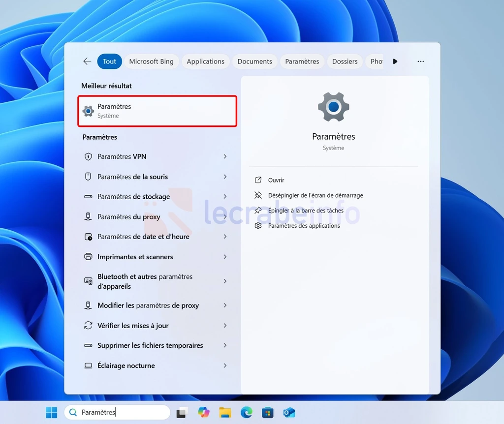Expand the Paramètres de stockage chevron
Viewport: 504px width, 424px height.
[x=225, y=197]
